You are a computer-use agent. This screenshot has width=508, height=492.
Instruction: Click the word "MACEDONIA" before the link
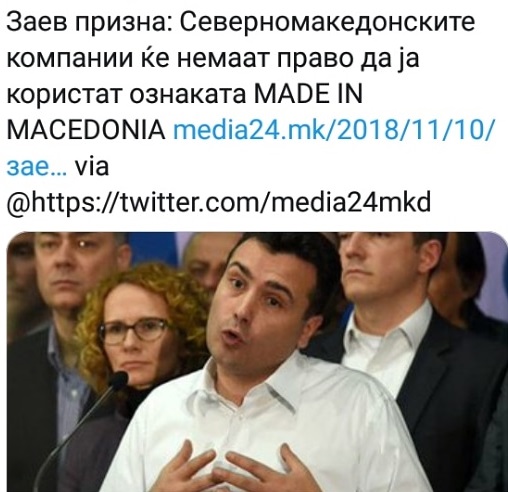click(x=86, y=130)
